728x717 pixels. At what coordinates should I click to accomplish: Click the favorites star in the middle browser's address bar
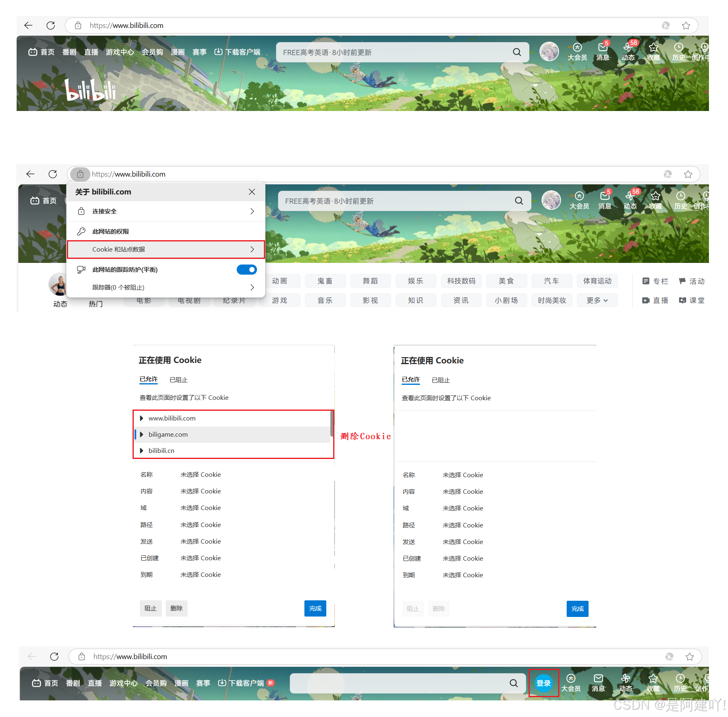688,174
